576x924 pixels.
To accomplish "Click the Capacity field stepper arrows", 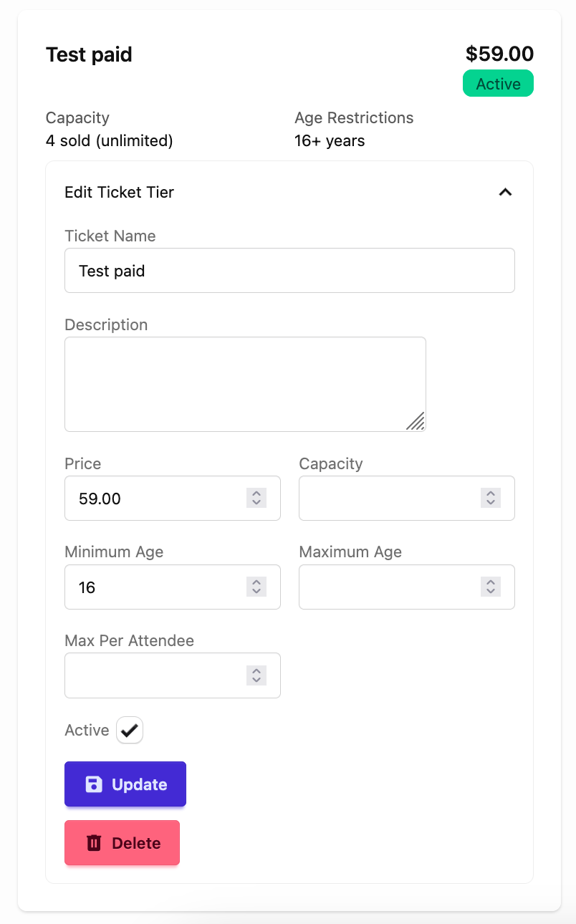I will [x=490, y=498].
